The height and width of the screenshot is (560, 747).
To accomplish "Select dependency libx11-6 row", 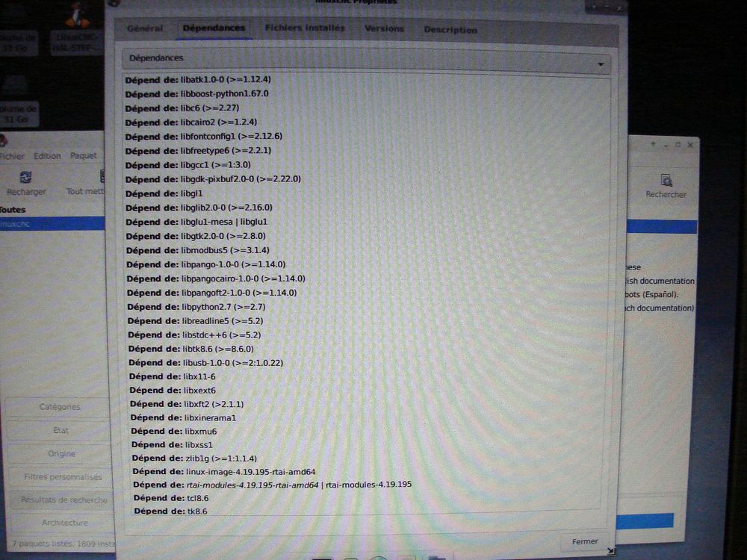I will [173, 376].
